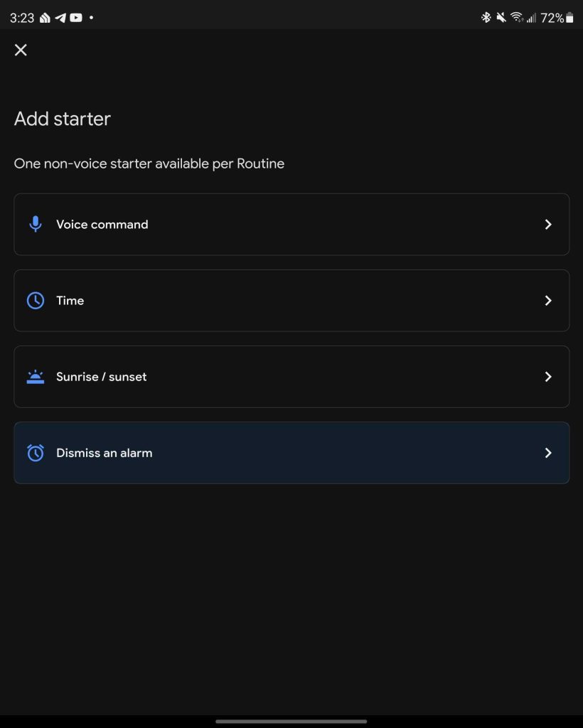This screenshot has width=583, height=728.
Task: Tap the bottom navigation gesture handle
Action: 291,721
